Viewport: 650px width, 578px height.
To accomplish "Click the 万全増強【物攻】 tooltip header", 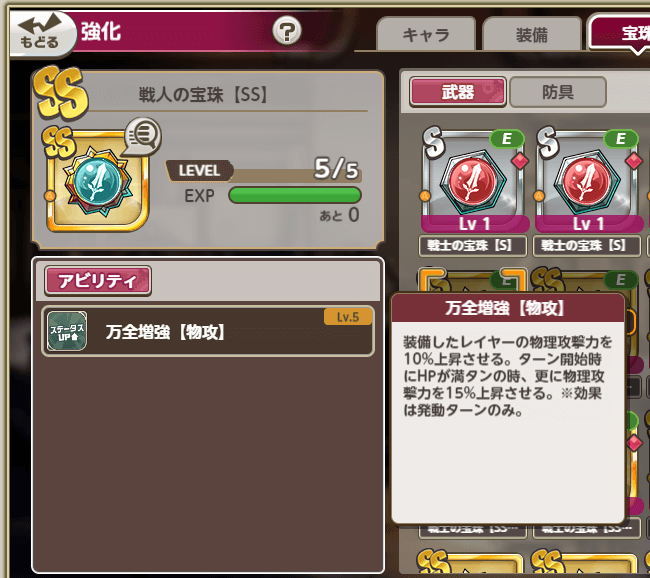I will [x=508, y=308].
